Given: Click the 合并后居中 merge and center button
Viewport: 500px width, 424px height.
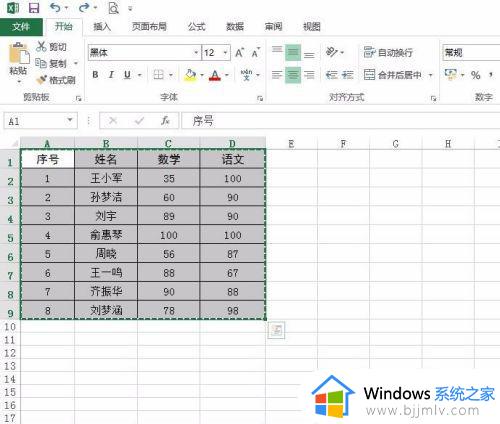Looking at the screenshot, I should click(392, 75).
